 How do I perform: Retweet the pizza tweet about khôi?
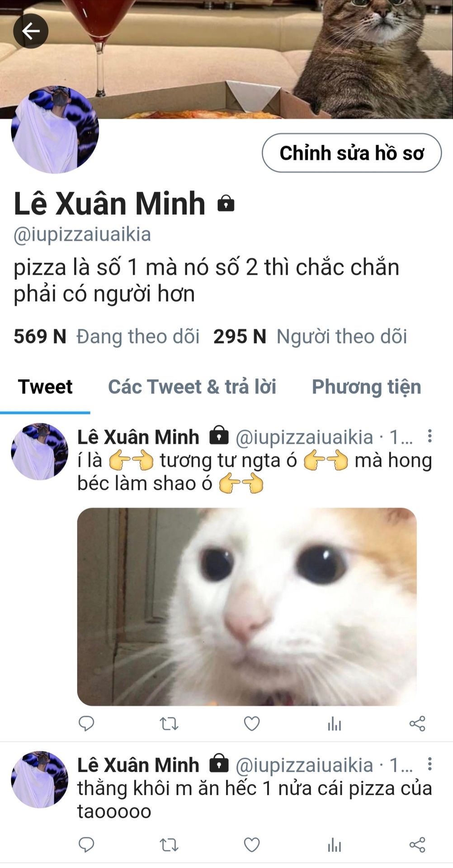point(169,844)
